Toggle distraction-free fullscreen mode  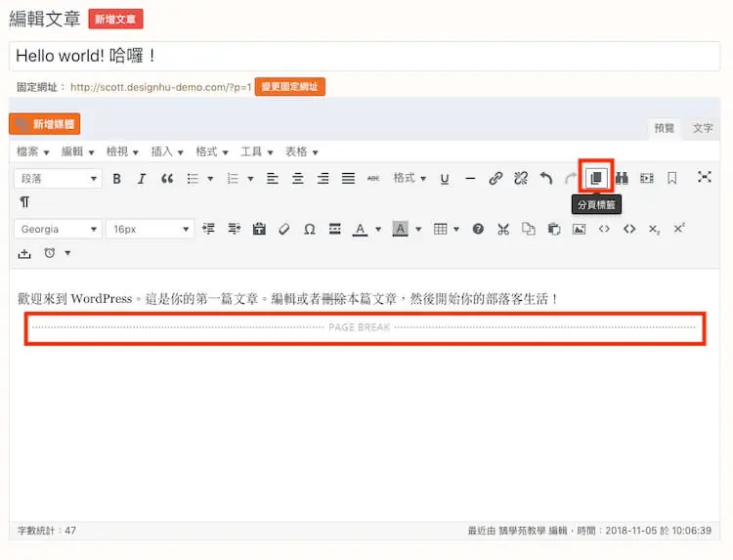click(x=705, y=177)
